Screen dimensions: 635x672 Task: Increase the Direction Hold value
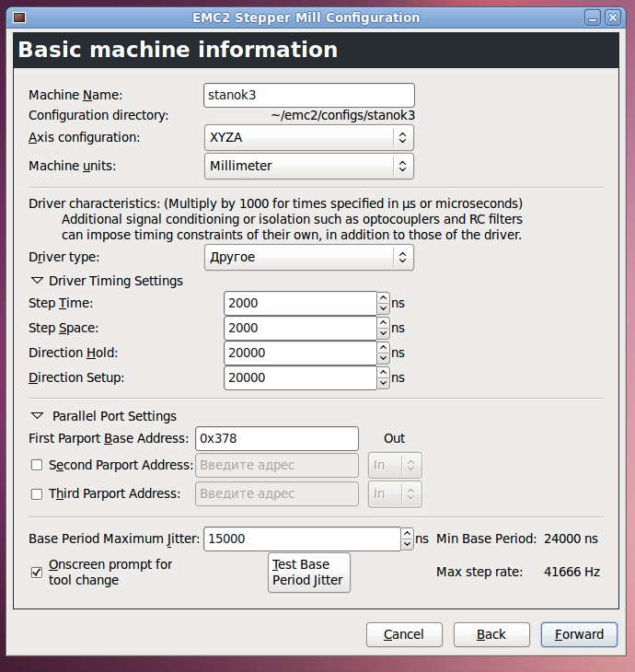(x=384, y=348)
